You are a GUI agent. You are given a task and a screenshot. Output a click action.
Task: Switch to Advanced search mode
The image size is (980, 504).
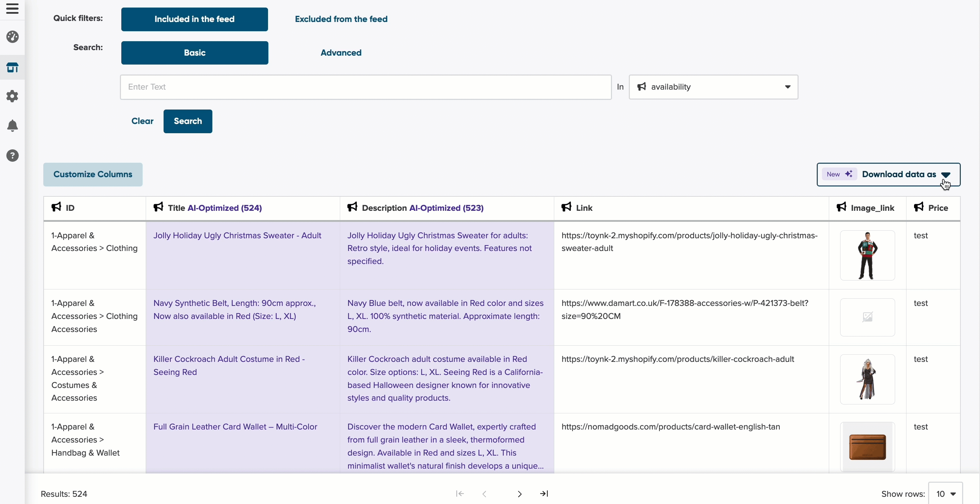click(x=341, y=53)
